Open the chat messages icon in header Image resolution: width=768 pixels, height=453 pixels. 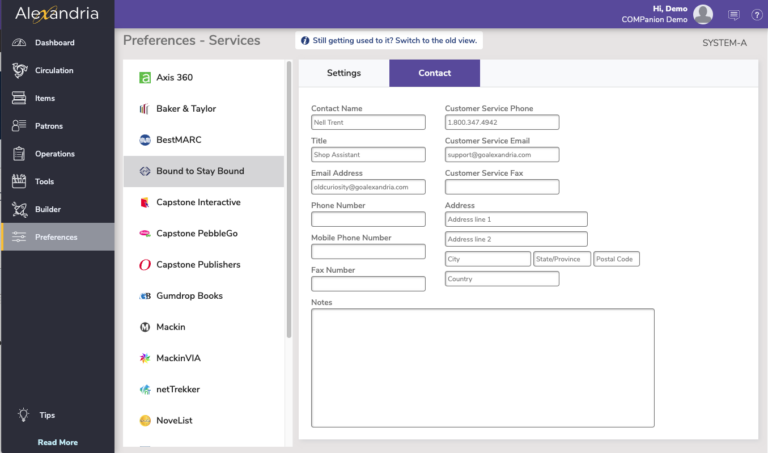(x=734, y=15)
